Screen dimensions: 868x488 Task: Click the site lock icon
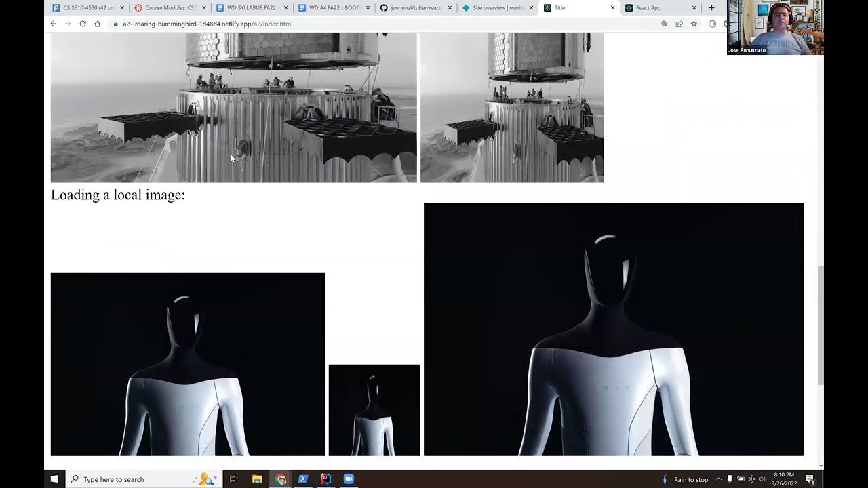[115, 24]
